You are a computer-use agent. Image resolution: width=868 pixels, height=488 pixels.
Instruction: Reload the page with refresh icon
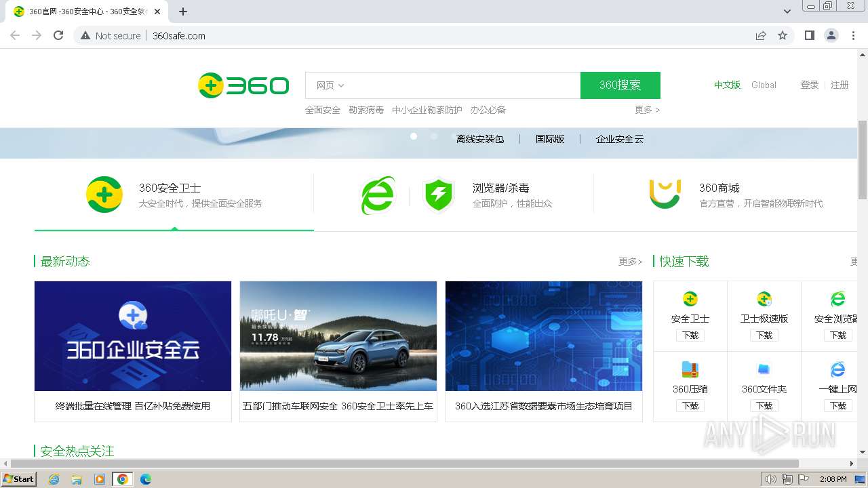58,35
